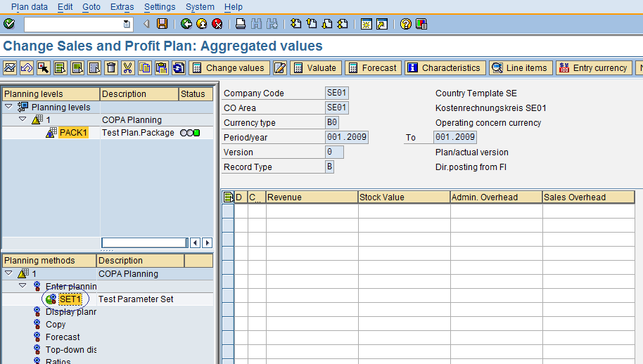The image size is (643, 364).
Task: Click the Next page icon
Action: 327,24
